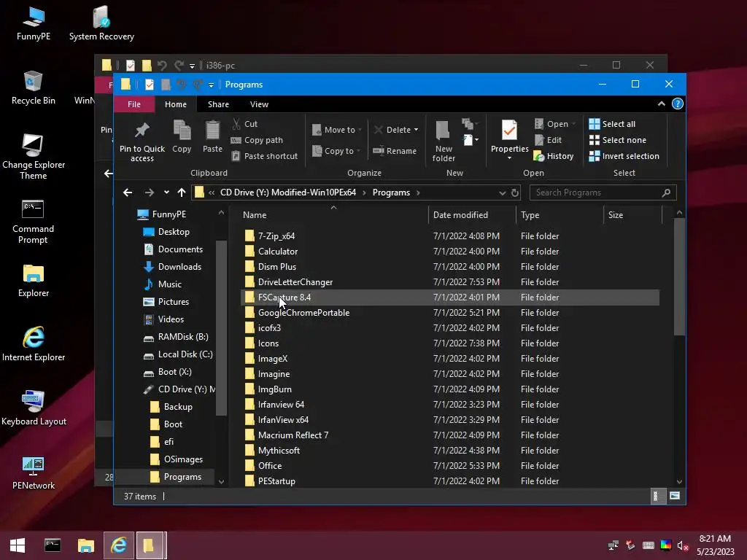Click Cut in Clipboard group

(x=245, y=124)
